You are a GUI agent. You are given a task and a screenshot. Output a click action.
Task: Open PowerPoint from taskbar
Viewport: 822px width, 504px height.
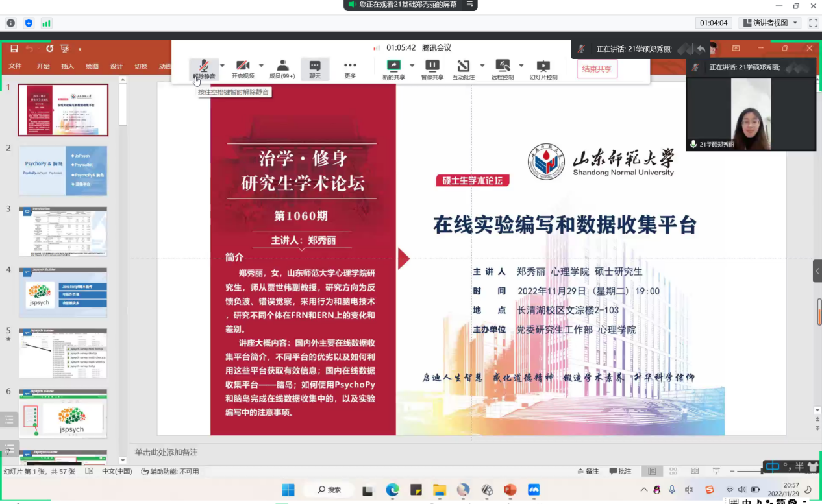click(x=510, y=490)
